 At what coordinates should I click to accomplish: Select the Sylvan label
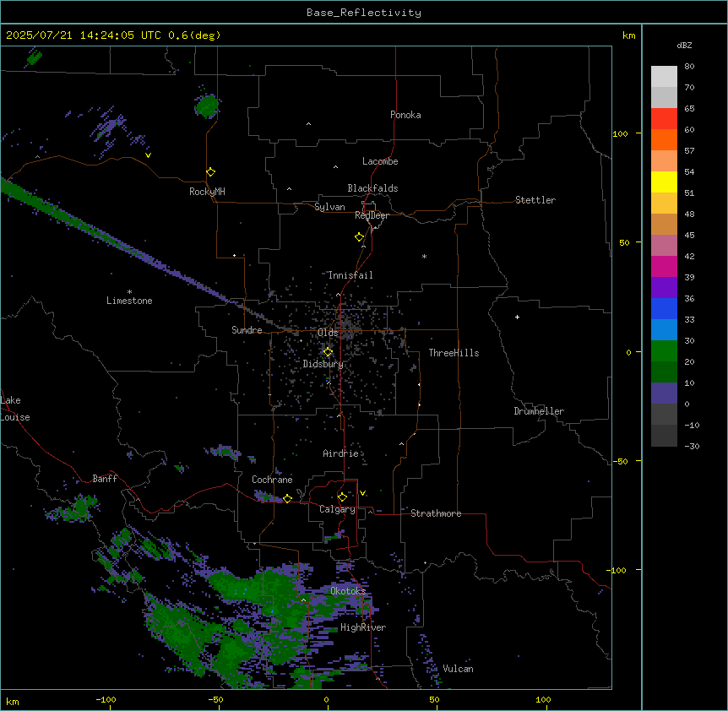pos(329,207)
